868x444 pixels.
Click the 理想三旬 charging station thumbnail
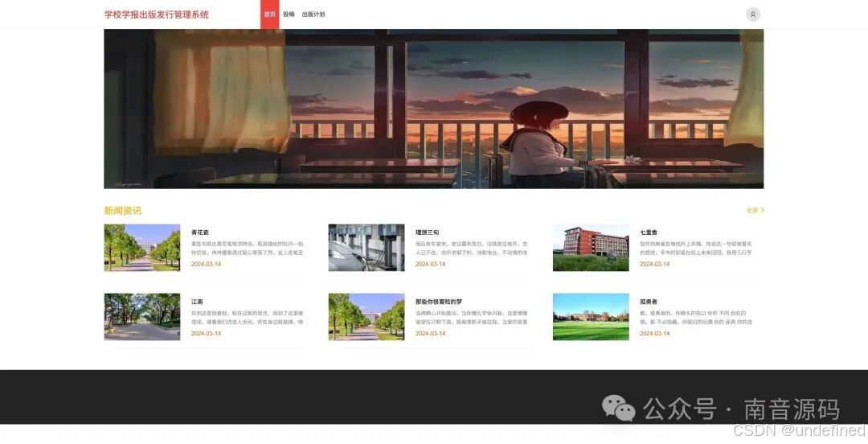click(x=366, y=248)
